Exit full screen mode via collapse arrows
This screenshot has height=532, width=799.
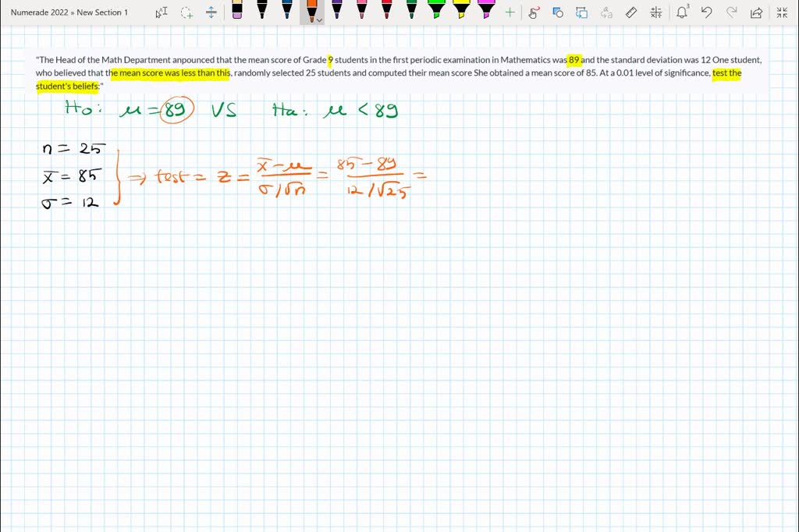(781, 12)
